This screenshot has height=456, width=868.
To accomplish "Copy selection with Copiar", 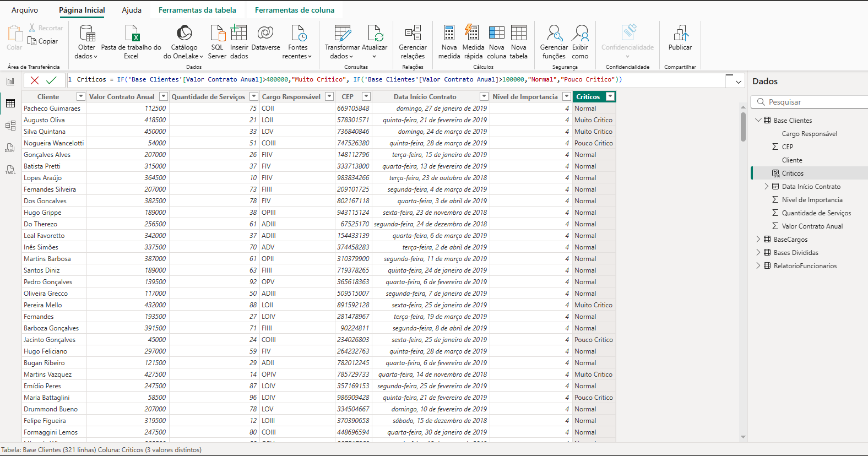I will (x=43, y=41).
